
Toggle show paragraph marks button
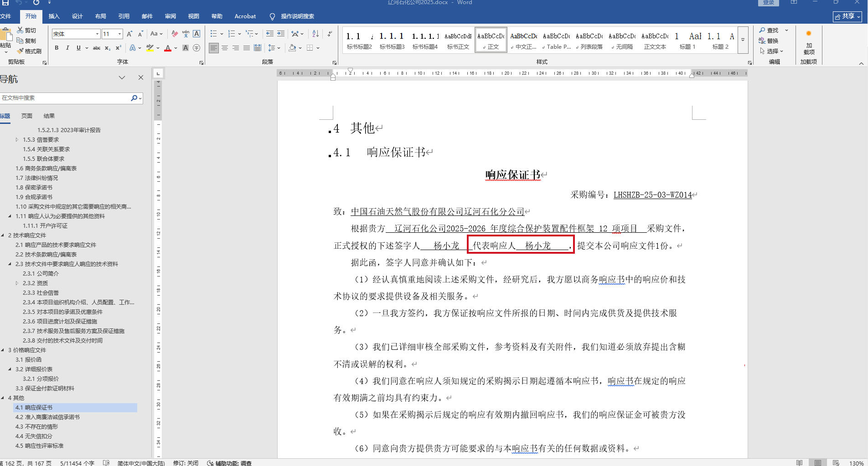point(330,34)
